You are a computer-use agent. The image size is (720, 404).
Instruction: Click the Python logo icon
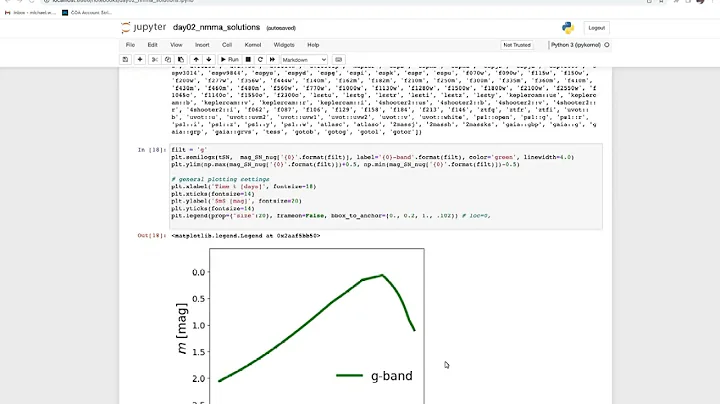[x=568, y=28]
